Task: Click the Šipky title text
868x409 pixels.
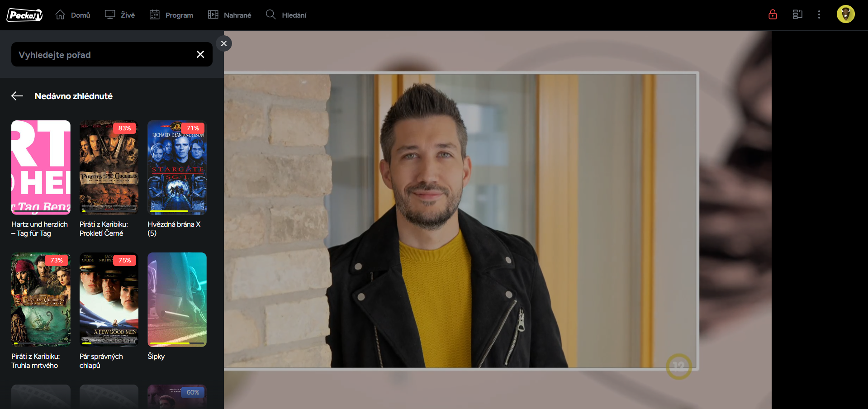Action: [156, 357]
